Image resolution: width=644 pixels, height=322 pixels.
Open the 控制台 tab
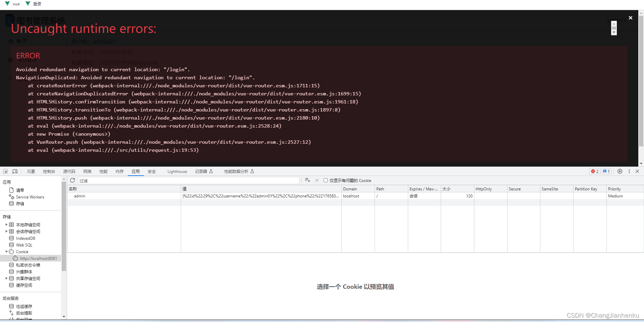click(49, 171)
